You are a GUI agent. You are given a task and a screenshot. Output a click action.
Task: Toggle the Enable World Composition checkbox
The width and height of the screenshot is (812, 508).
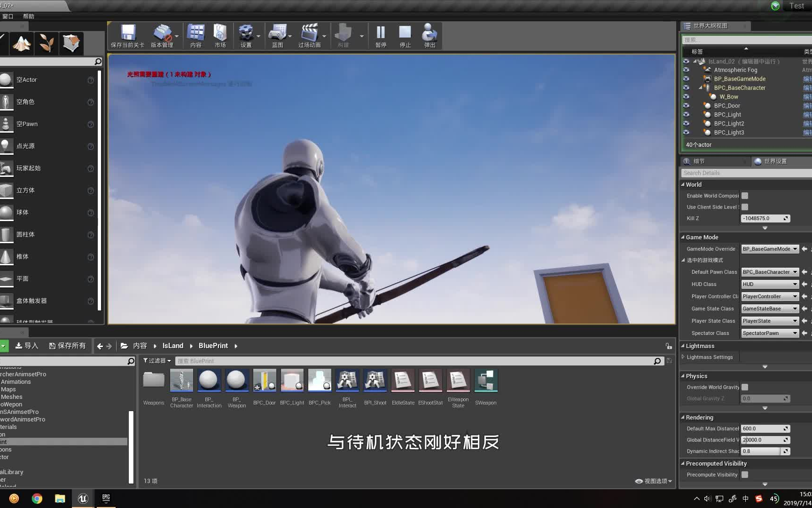tap(744, 196)
